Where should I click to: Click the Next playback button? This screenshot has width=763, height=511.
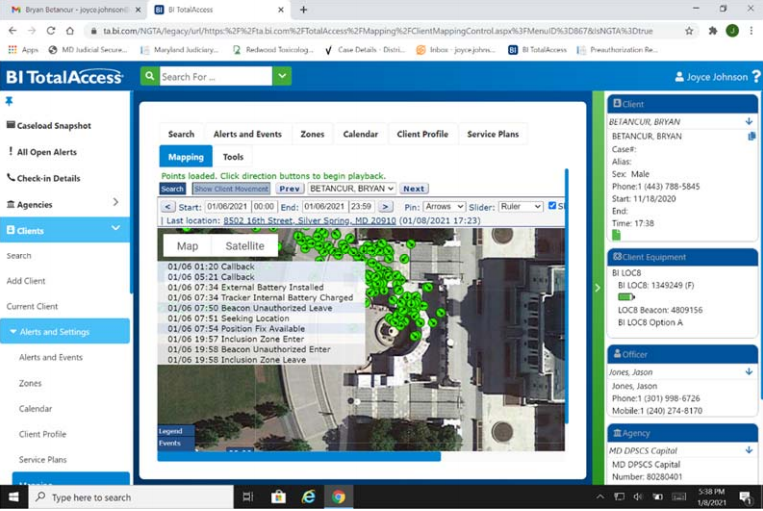[413, 188]
